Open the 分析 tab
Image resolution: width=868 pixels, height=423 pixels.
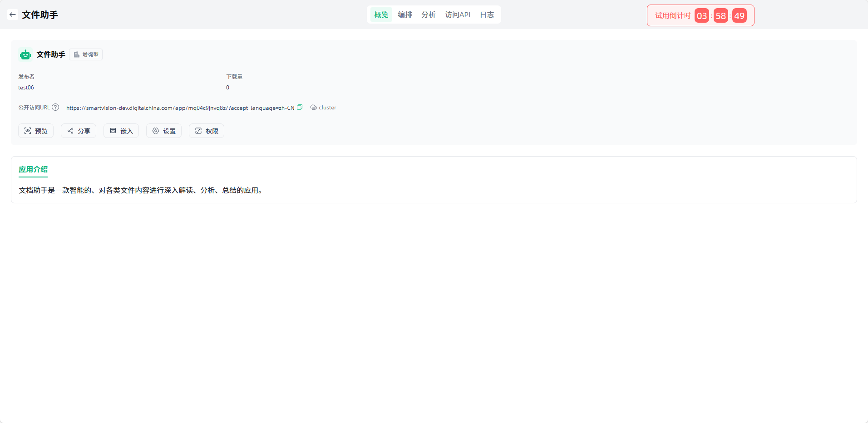pos(428,15)
